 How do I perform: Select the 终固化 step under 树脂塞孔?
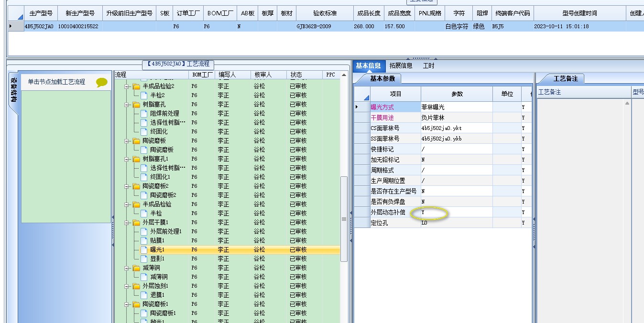click(159, 131)
